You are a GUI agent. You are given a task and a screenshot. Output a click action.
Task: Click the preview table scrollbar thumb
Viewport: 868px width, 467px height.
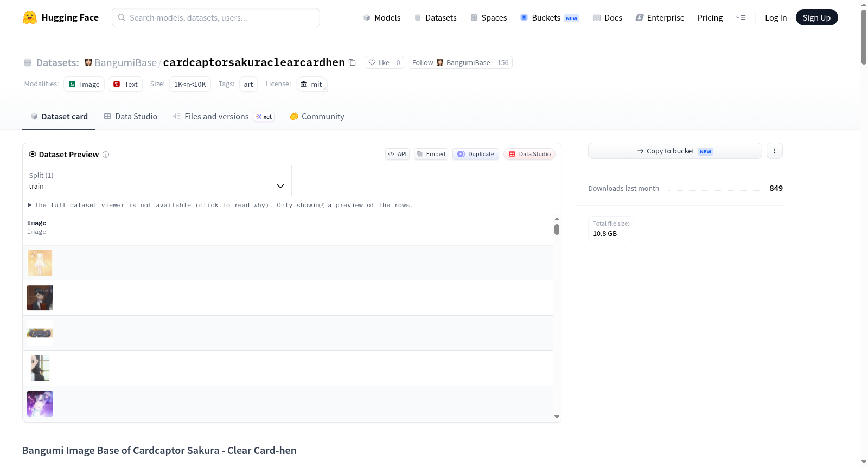coord(557,229)
